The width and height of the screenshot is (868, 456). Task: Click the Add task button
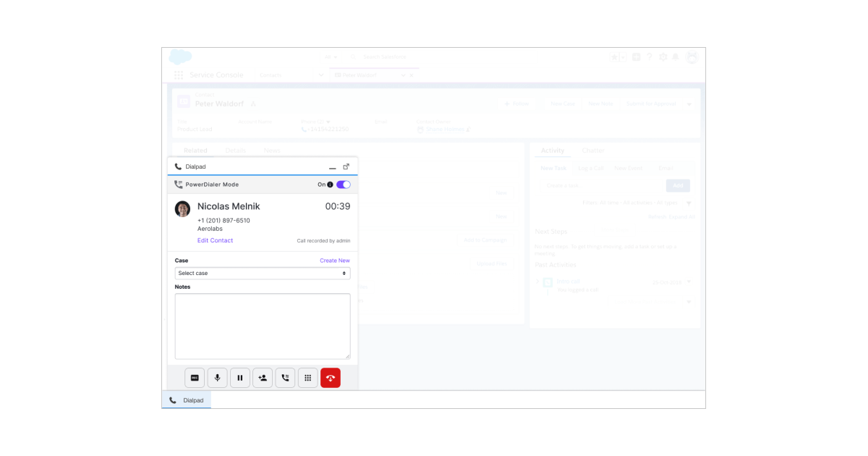tap(678, 186)
